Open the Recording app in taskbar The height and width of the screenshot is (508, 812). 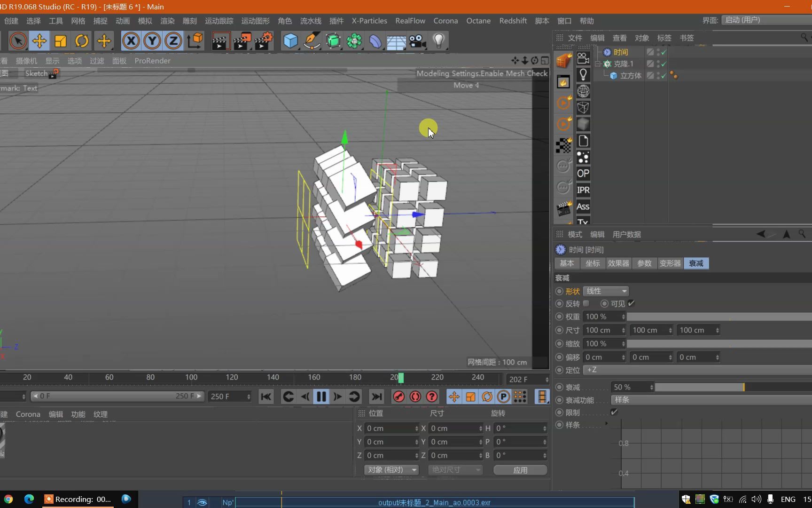coord(78,499)
